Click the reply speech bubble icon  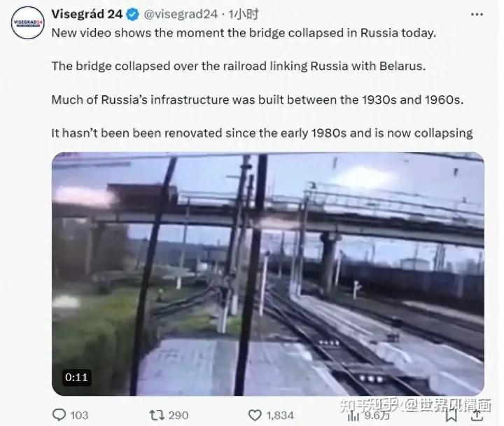point(59,414)
